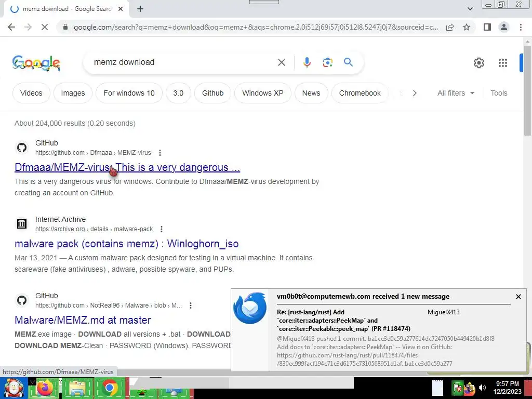Open the Thunderbird notification message subject
This screenshot has height=399, width=532.
[x=344, y=320]
